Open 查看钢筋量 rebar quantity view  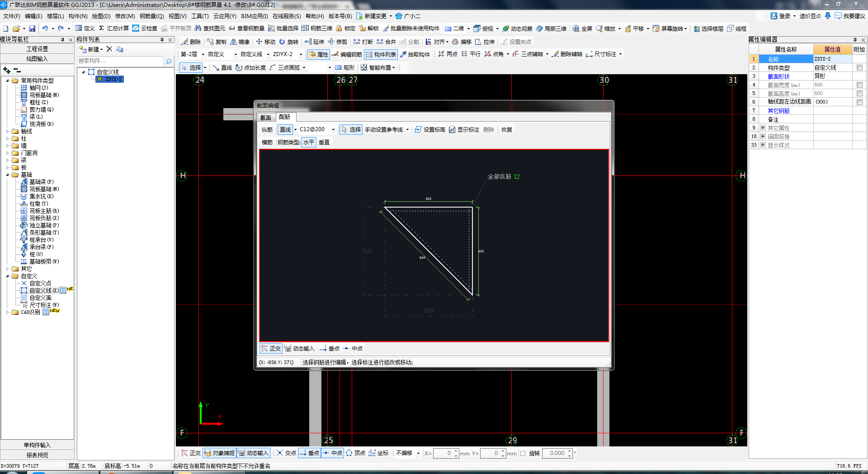[x=246, y=28]
